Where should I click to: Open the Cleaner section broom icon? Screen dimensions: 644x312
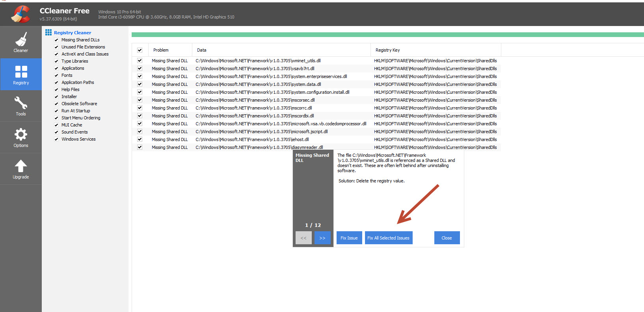pyautogui.click(x=21, y=39)
